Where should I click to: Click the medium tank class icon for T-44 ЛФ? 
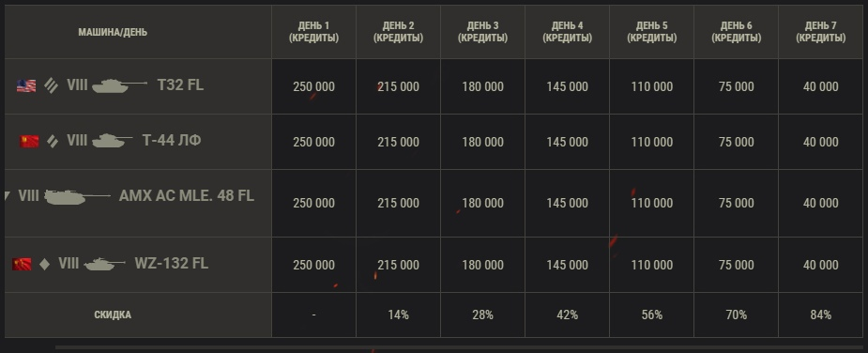[x=53, y=142]
